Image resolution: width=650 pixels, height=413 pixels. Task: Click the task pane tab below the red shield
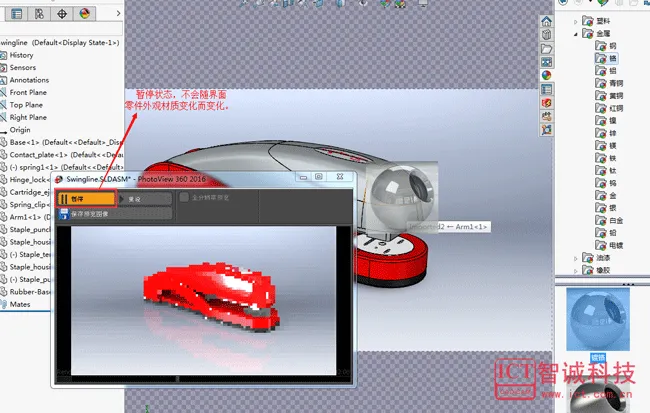(546, 116)
